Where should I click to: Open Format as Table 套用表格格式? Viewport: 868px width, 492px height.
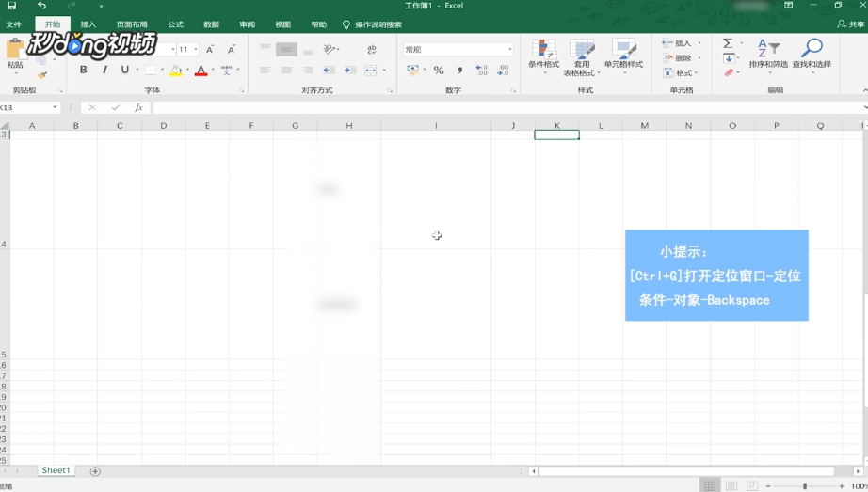click(x=582, y=57)
